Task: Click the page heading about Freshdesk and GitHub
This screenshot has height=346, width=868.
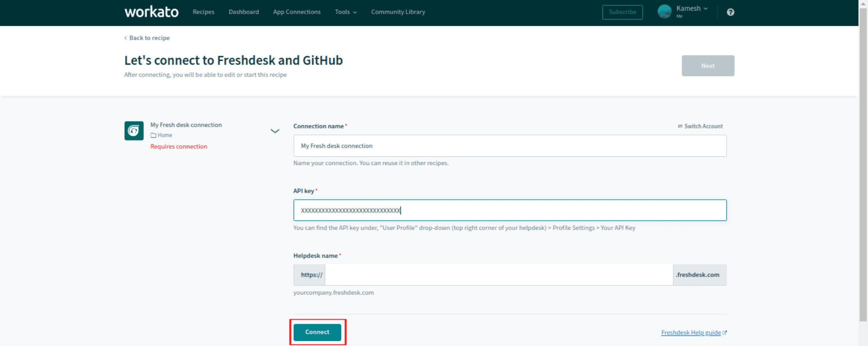Action: pos(233,60)
